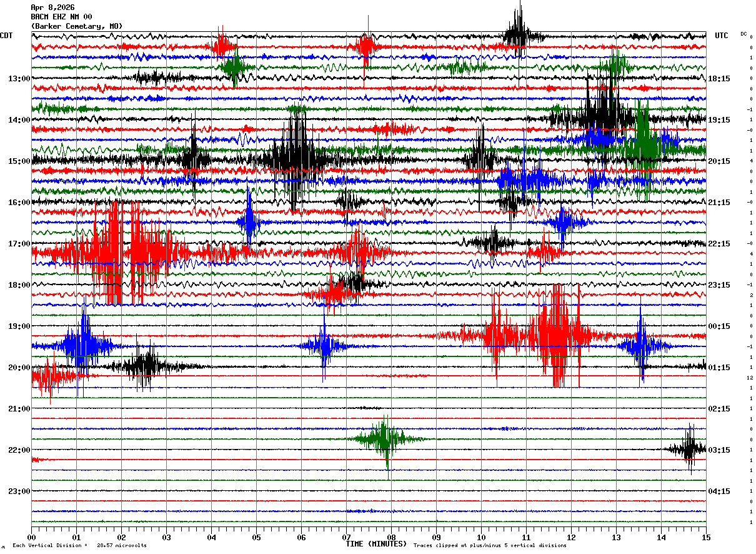Click the 18:15 UTC time label

(719, 79)
